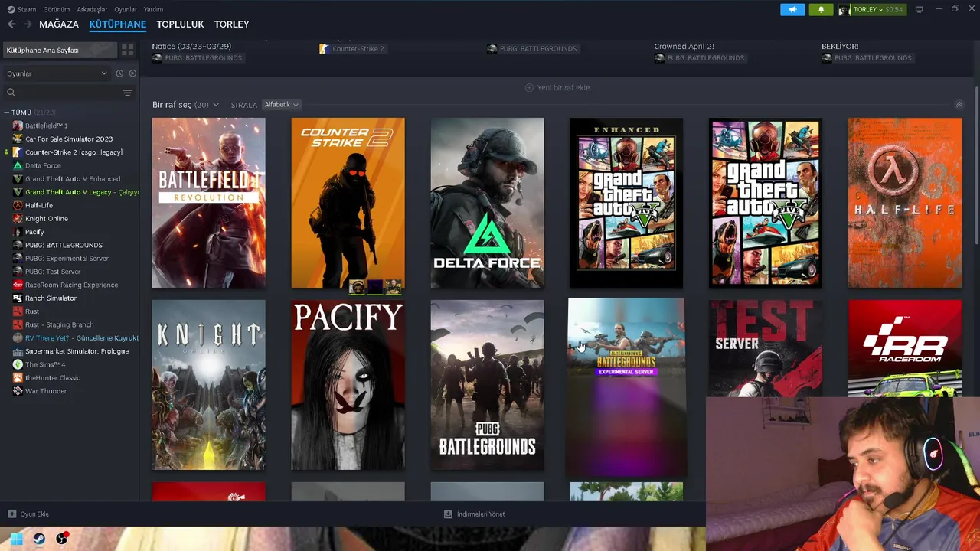
Task: Open the Knight Online cover
Action: [x=208, y=385]
